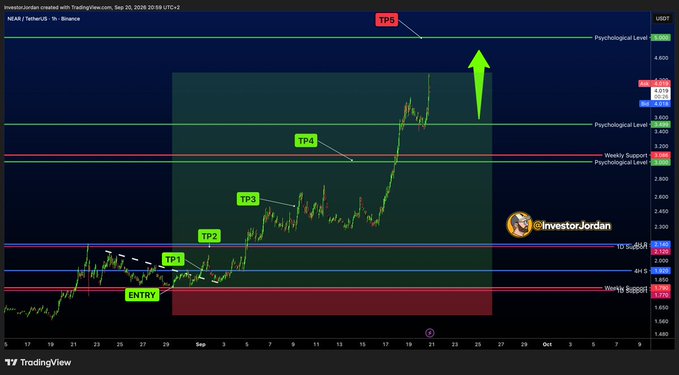This screenshot has height=375, width=679.
Task: Click the 15 date on time axis
Action: pos(362,345)
